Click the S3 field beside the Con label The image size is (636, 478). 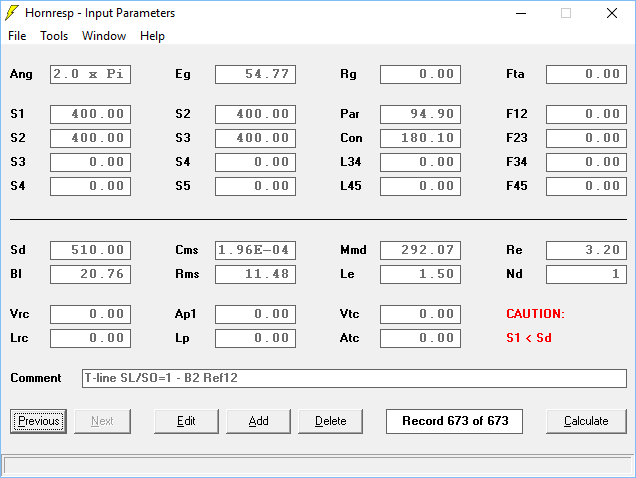pyautogui.click(x=256, y=138)
